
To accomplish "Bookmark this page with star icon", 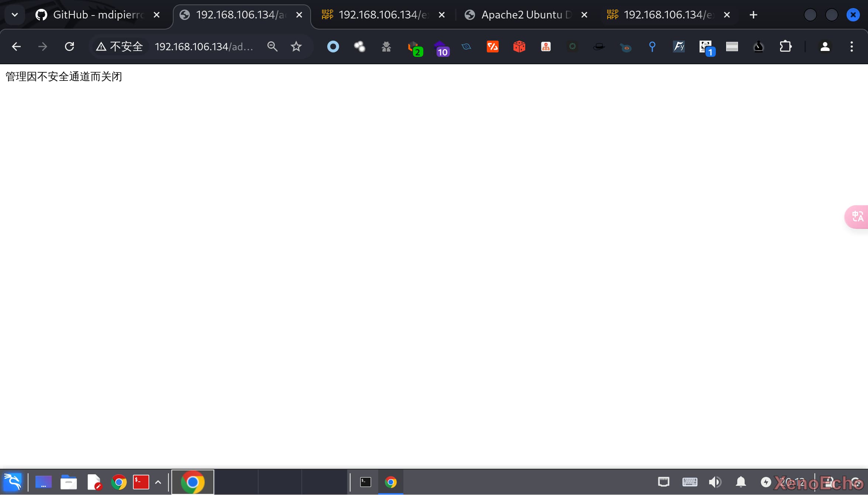I will [x=296, y=47].
